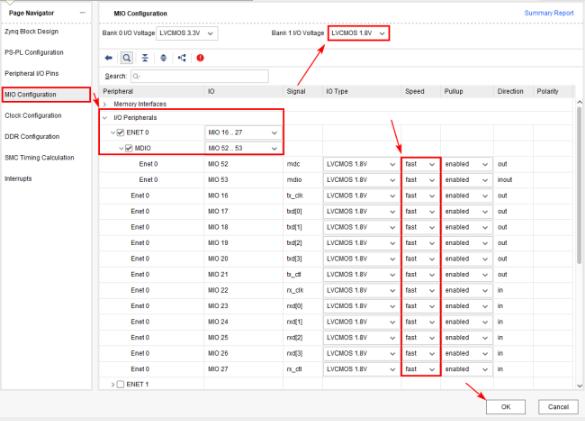Viewport: 585px width, 421px height.
Task: Open Speed dropdown for MIO 18
Action: point(420,227)
